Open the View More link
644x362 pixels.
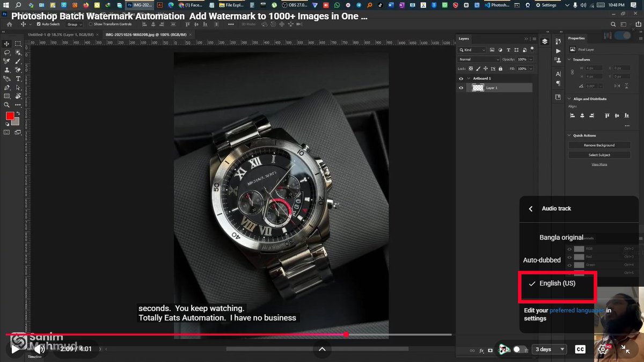click(599, 164)
